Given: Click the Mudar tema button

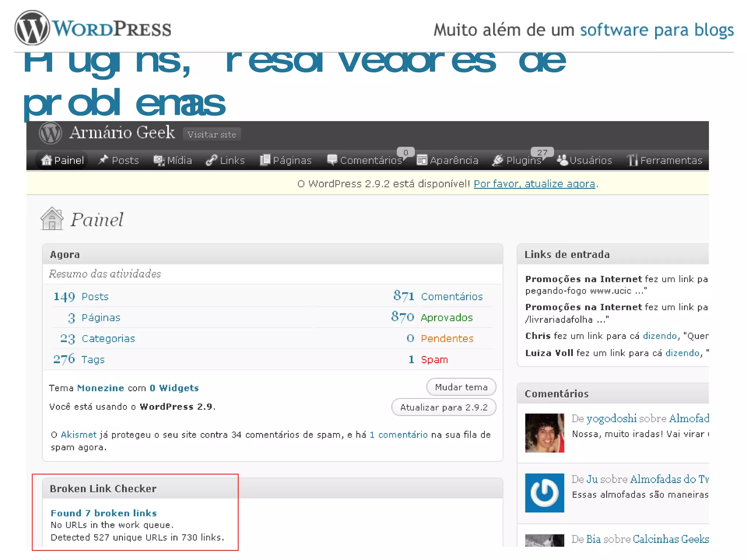Looking at the screenshot, I should (x=461, y=387).
